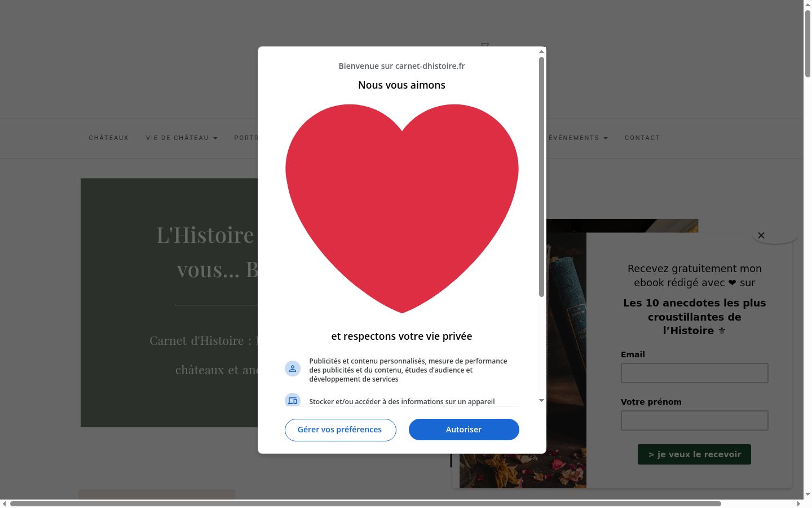The height and width of the screenshot is (508, 812).
Task: Open Gérer vos préférences
Action: (x=340, y=430)
